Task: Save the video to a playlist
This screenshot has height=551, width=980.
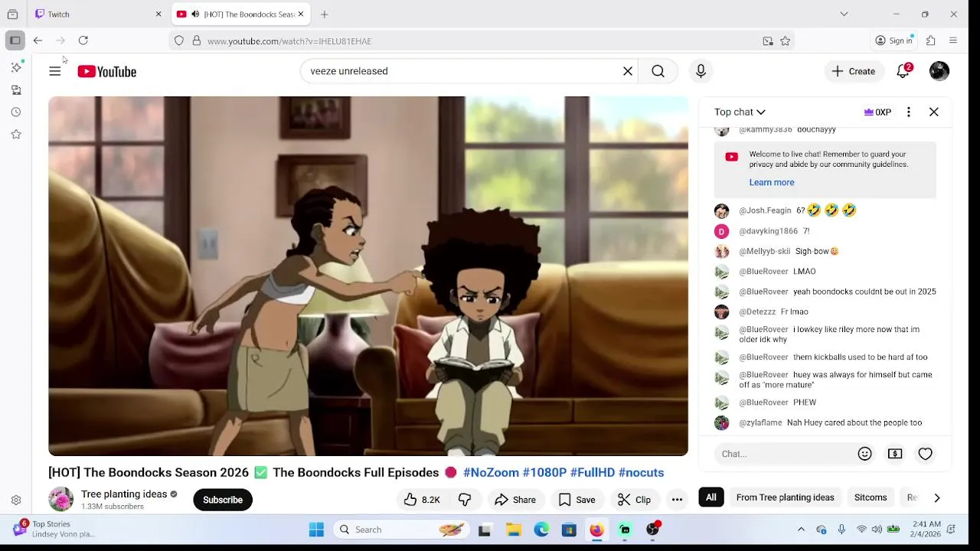Action: 577,500
